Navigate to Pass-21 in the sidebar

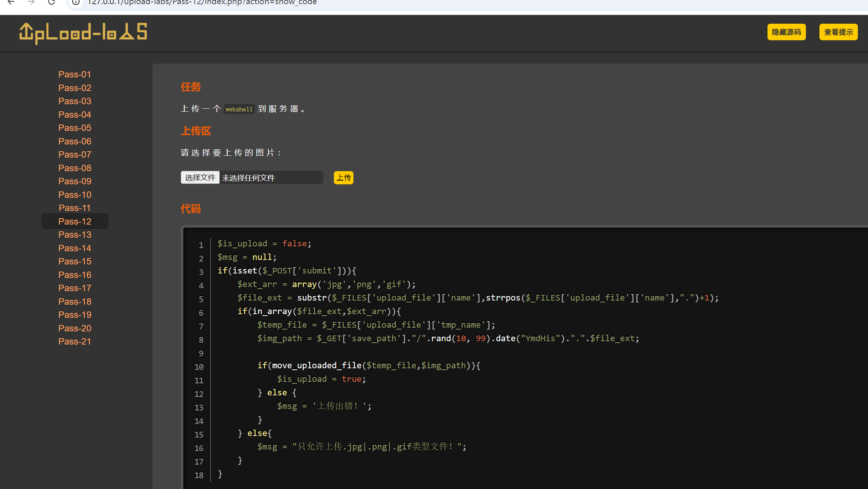click(x=75, y=342)
